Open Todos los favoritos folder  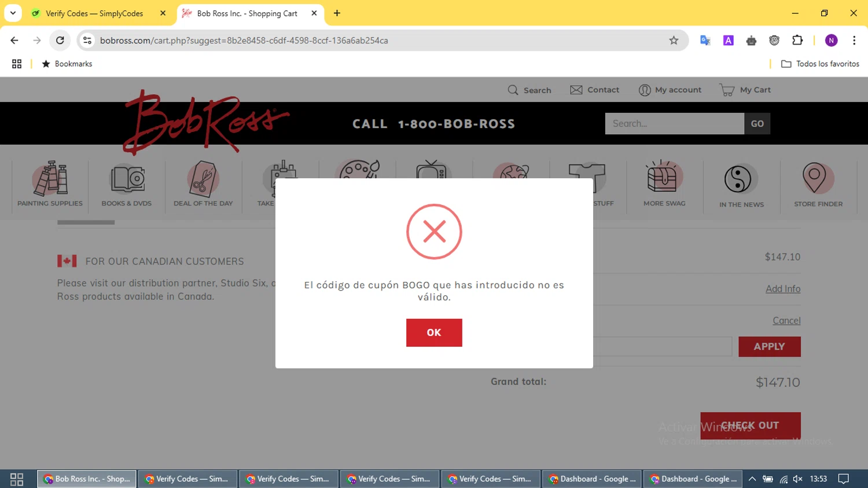tap(820, 64)
